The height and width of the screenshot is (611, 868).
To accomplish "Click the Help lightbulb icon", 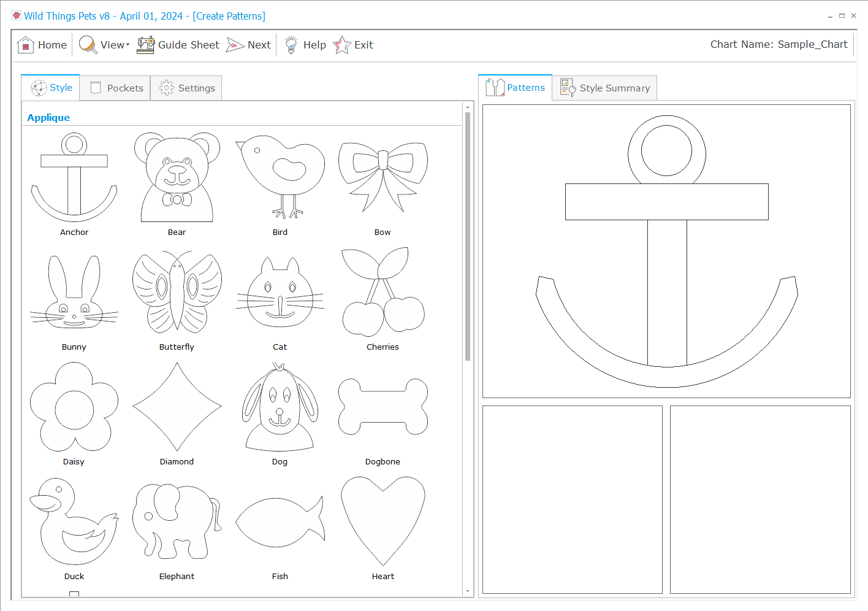I will point(291,45).
